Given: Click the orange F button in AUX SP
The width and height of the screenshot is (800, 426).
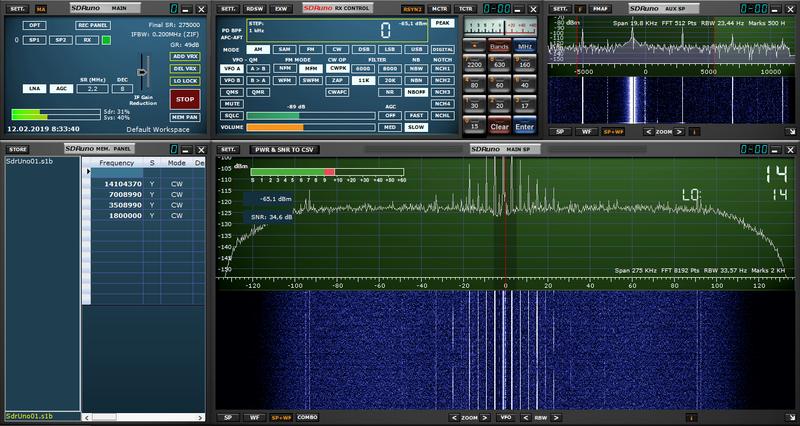Looking at the screenshot, I should (580, 9).
